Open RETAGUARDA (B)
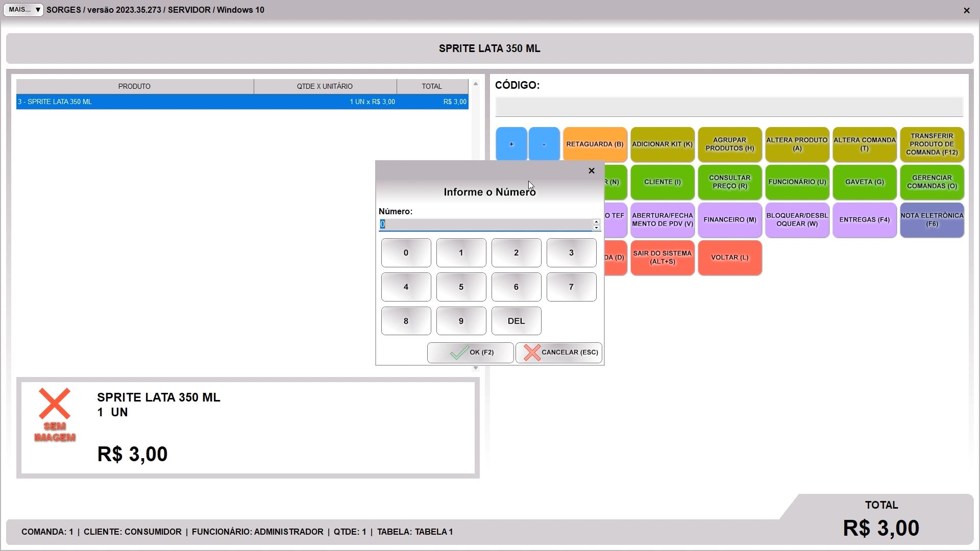This screenshot has height=551, width=980. point(595,144)
